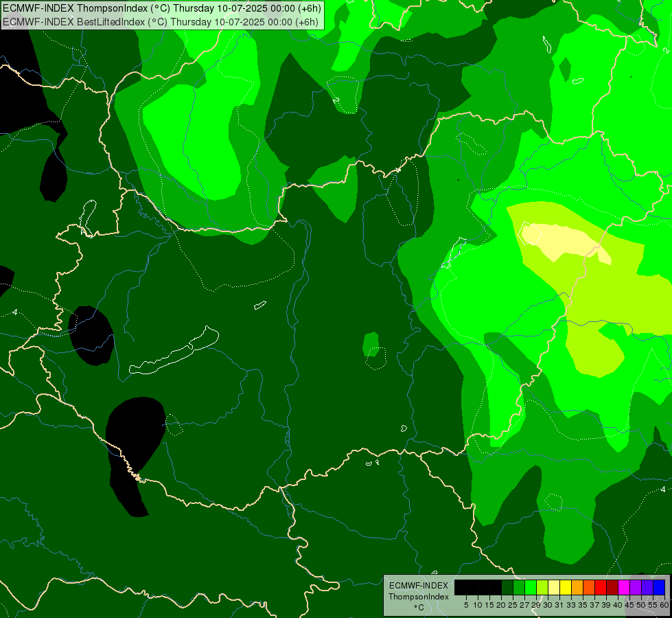
Task: Select the dark red 39–40 legend swatch
Action: [x=612, y=587]
